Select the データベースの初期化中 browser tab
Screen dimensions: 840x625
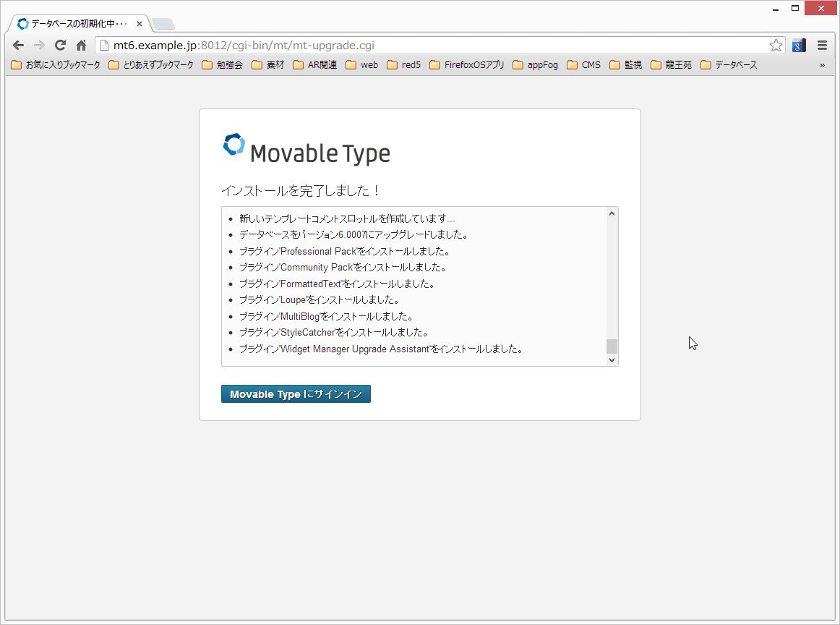pyautogui.click(x=80, y=24)
